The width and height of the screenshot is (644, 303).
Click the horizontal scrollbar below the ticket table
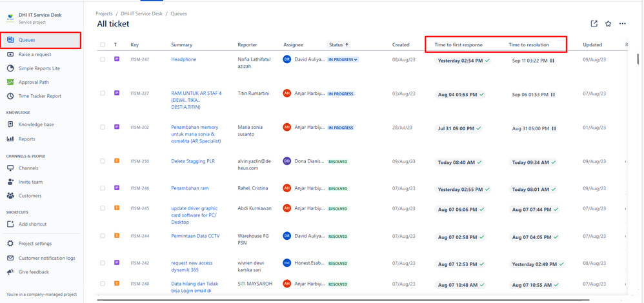[x=343, y=300]
